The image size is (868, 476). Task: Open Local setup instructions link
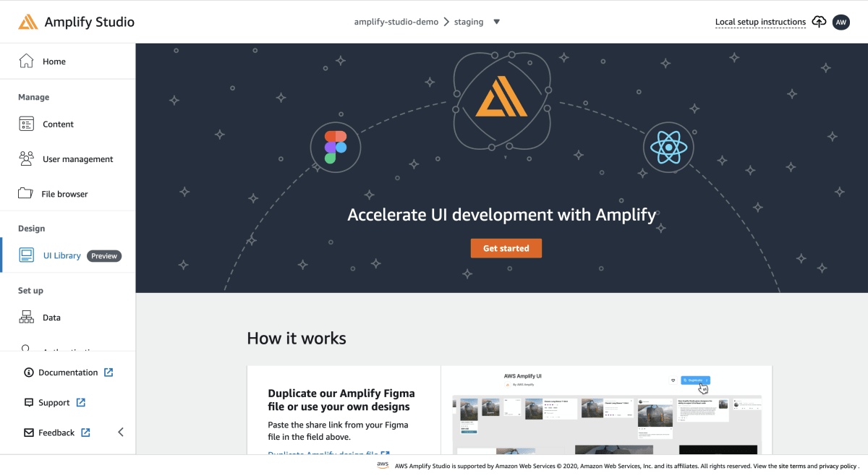click(x=760, y=22)
